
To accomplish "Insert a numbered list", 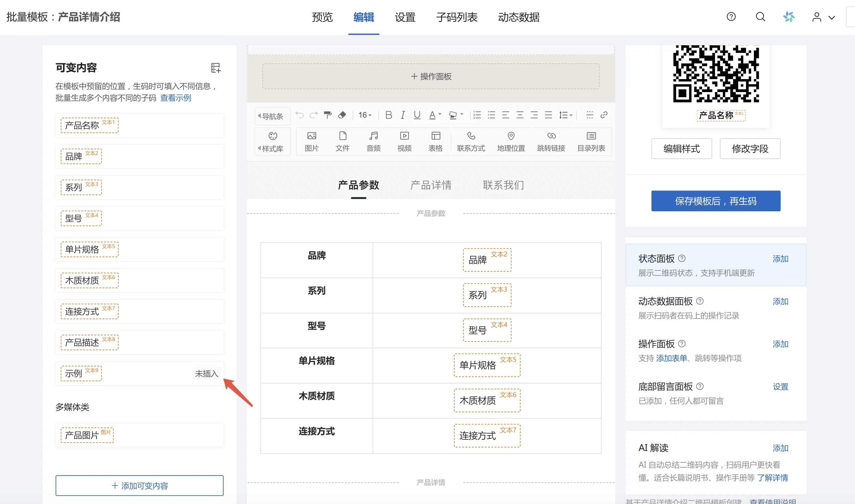I will 477,115.
